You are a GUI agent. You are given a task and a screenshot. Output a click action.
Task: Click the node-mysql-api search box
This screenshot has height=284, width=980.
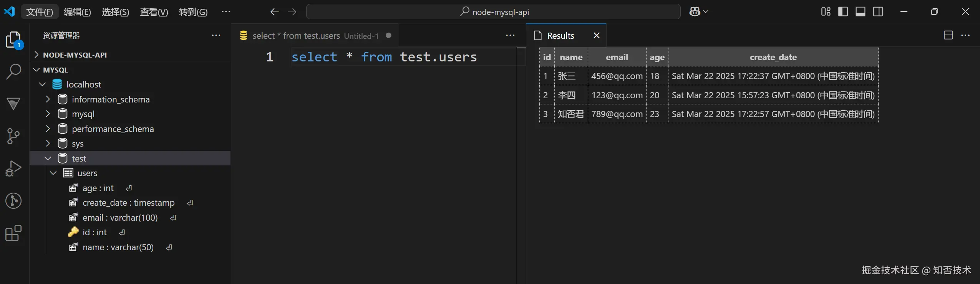(x=493, y=12)
